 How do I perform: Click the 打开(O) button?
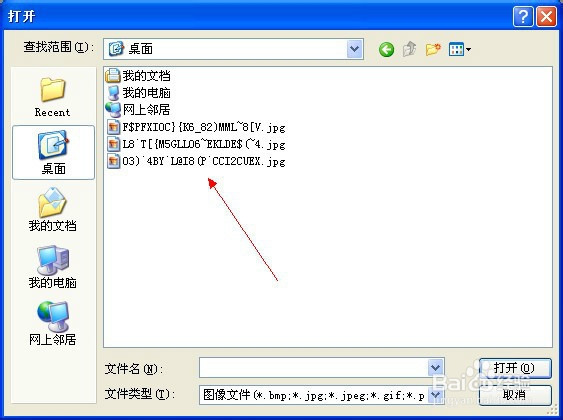[515, 368]
